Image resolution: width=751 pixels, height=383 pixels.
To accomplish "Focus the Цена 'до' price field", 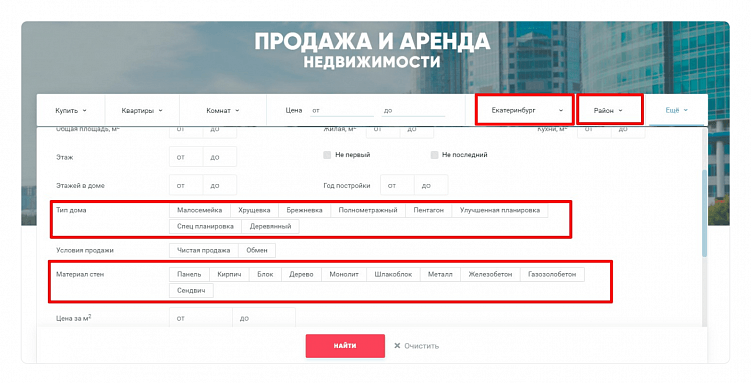I will pyautogui.click(x=413, y=111).
